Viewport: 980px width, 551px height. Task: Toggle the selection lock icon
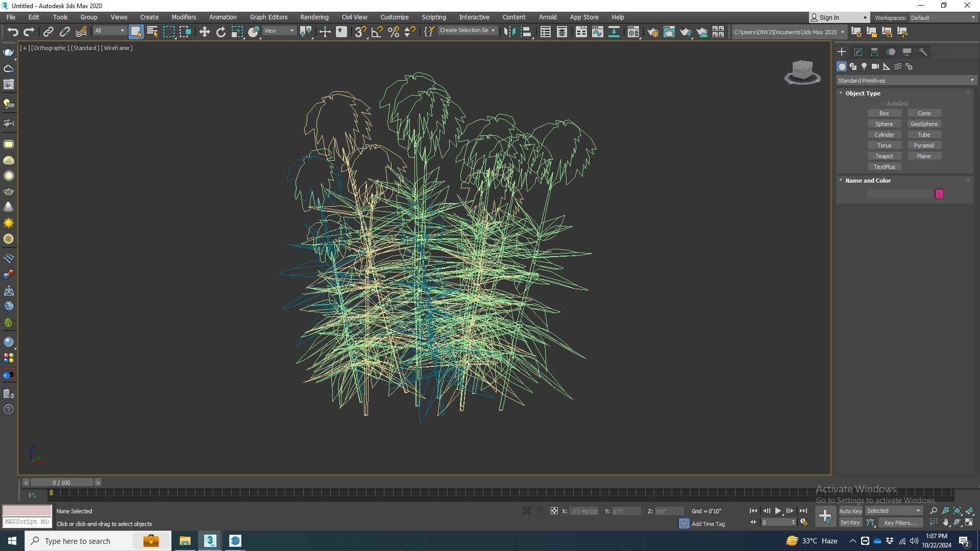click(x=541, y=511)
